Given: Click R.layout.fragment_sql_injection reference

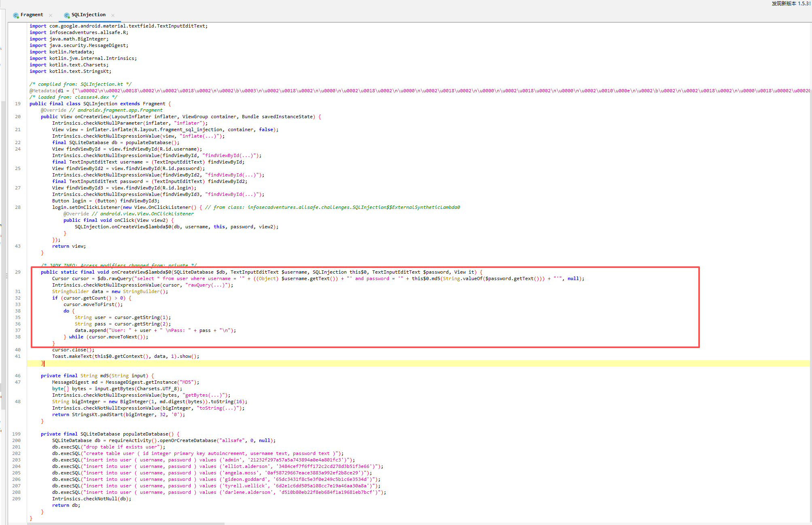Looking at the screenshot, I should (x=178, y=130).
